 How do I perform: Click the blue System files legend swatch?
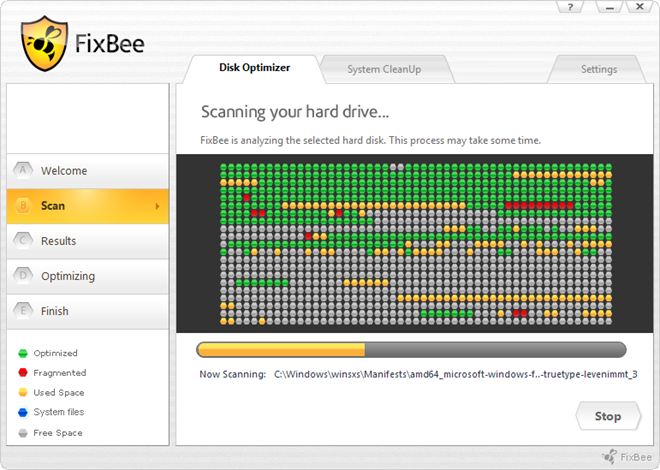pos(23,412)
